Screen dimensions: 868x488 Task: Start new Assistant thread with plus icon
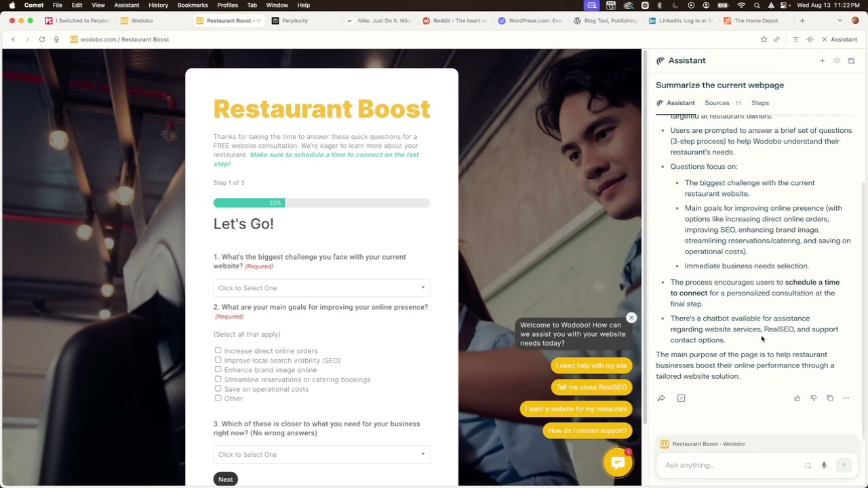pyautogui.click(x=822, y=60)
